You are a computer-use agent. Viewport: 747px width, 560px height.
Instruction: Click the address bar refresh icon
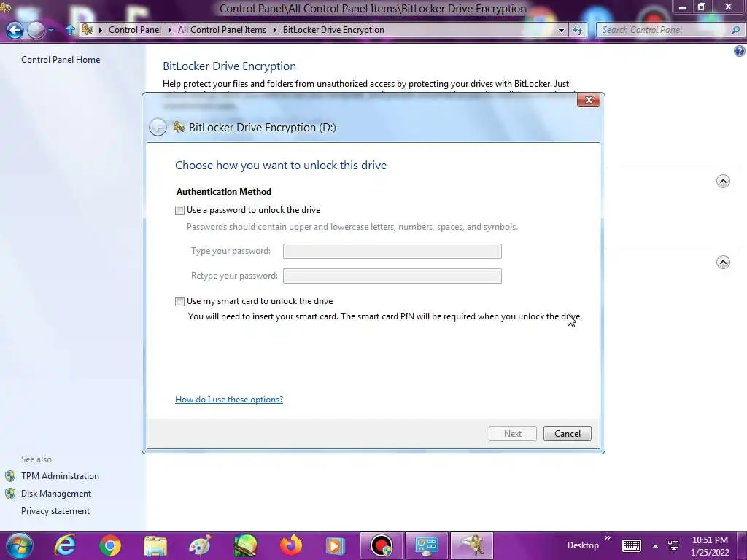pos(578,30)
